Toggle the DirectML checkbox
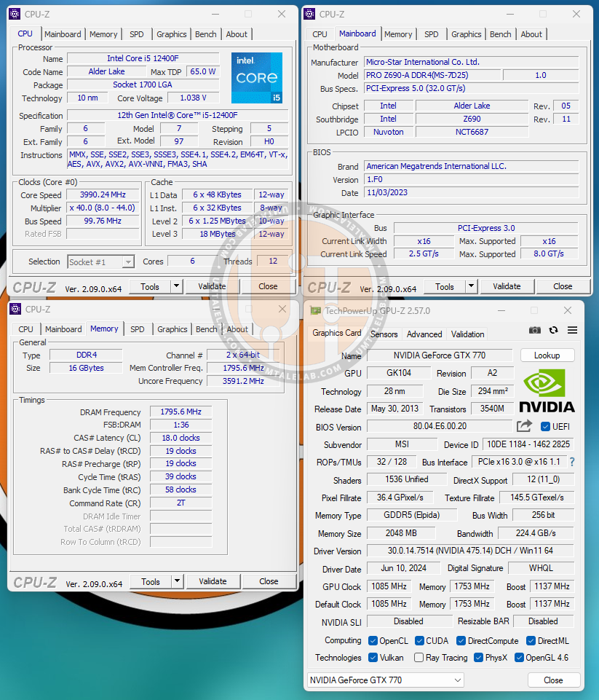The image size is (599, 700). (x=531, y=641)
